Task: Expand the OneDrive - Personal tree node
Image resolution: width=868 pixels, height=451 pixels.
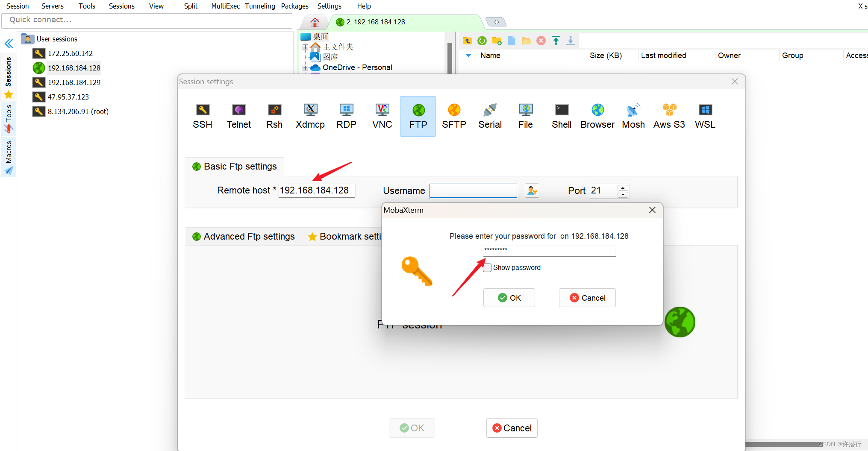Action: pyautogui.click(x=305, y=67)
